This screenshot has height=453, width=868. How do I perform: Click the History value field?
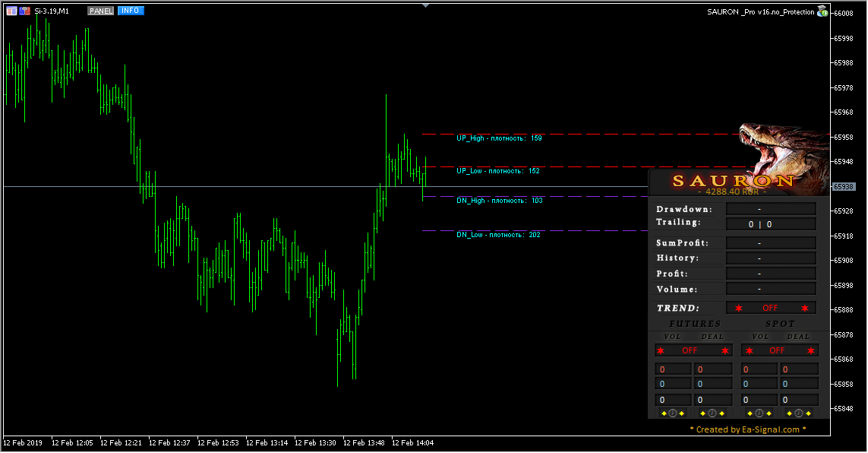(x=771, y=258)
